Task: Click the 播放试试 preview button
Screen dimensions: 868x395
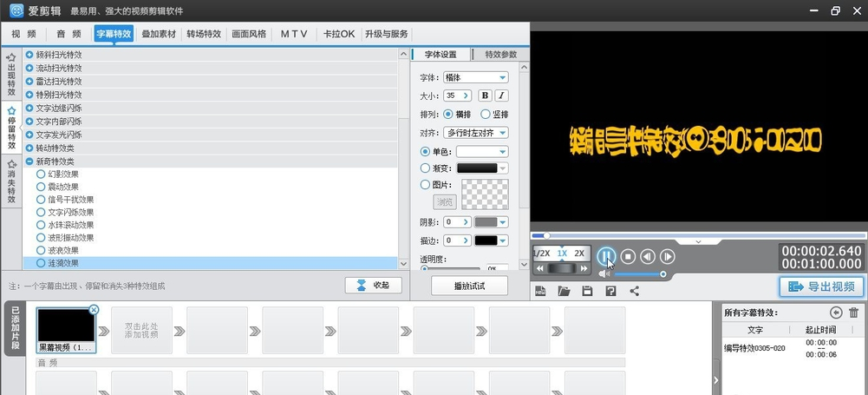Action: tap(469, 286)
